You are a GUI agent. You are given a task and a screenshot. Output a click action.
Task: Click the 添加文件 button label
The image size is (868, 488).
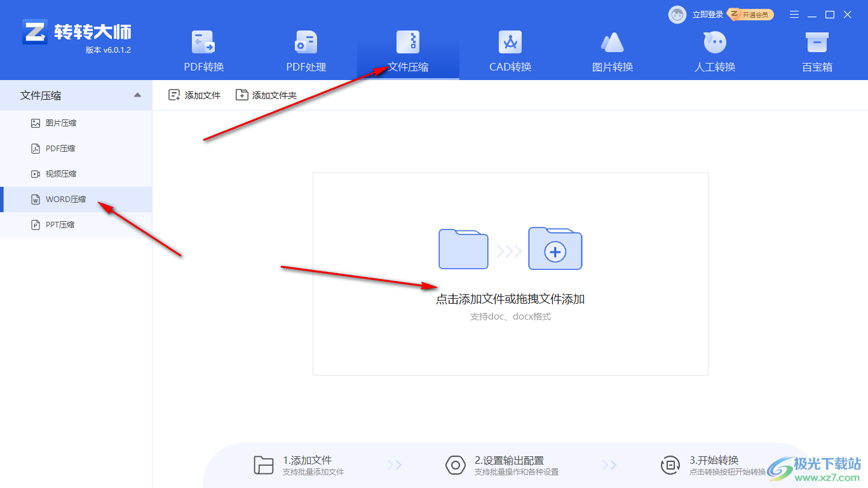[203, 95]
